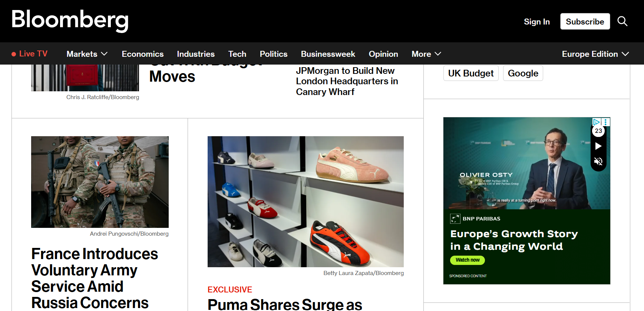
Task: Click the BNP Paribas logo in ad
Action: tap(475, 219)
